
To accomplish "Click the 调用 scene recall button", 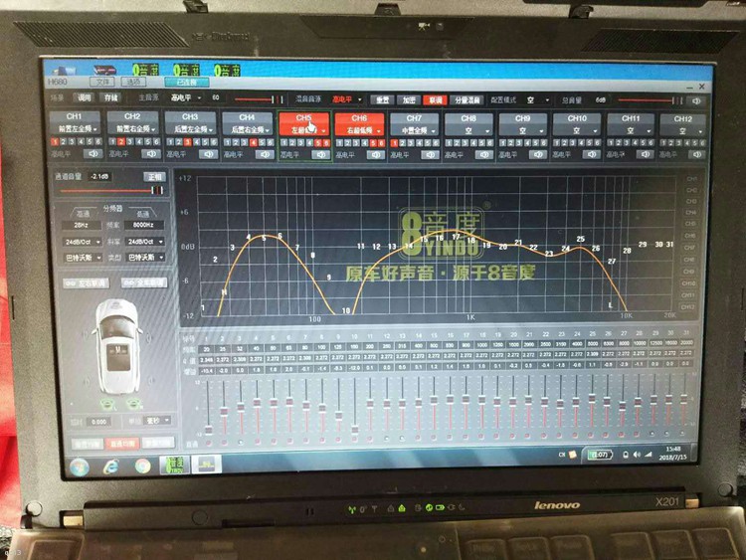I will [x=85, y=97].
